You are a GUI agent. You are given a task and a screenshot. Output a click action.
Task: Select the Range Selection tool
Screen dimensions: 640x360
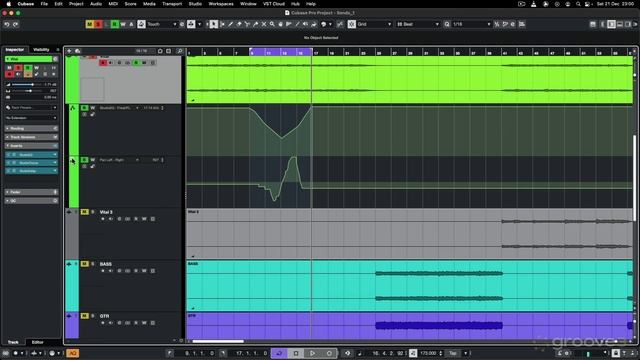222,24
